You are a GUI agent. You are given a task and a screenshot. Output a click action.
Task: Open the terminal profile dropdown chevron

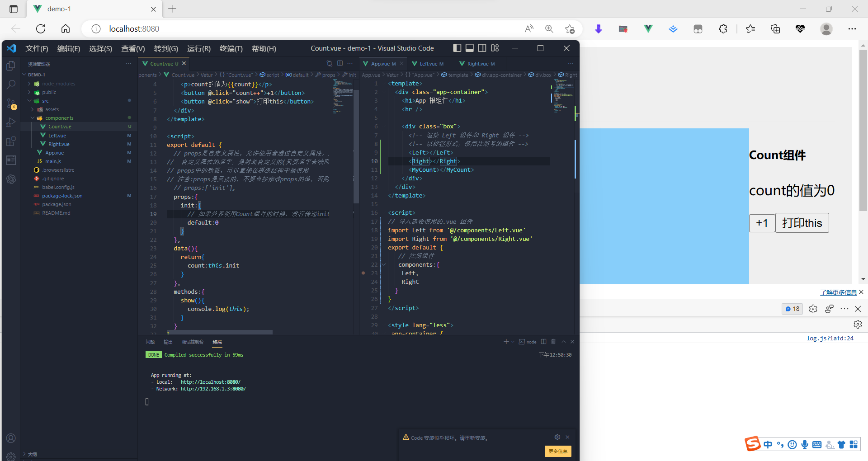click(513, 342)
